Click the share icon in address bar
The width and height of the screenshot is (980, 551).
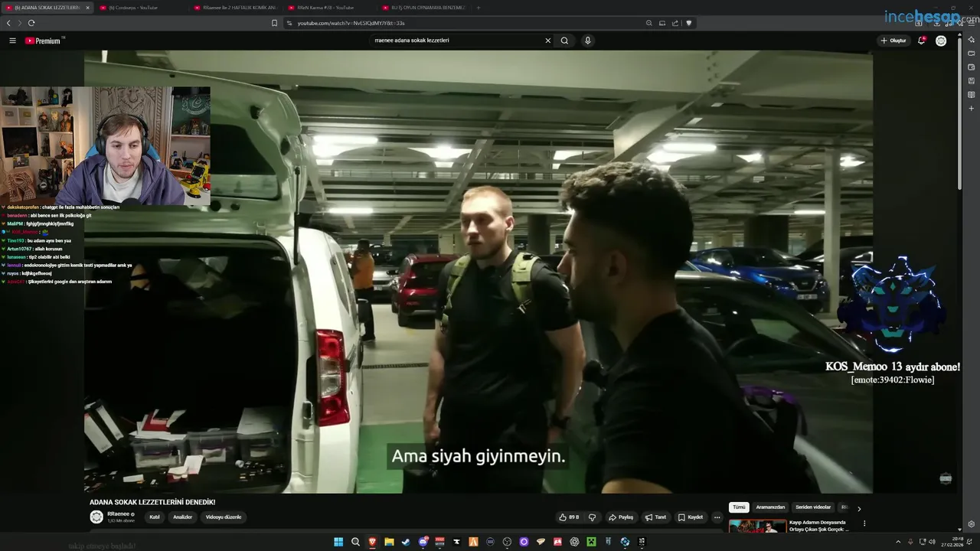(x=675, y=23)
